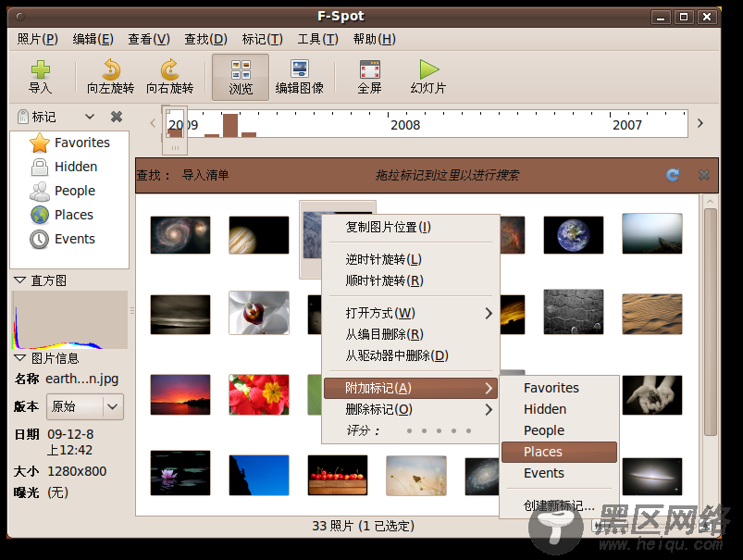Select the Earth globe thumbnail

point(574,235)
